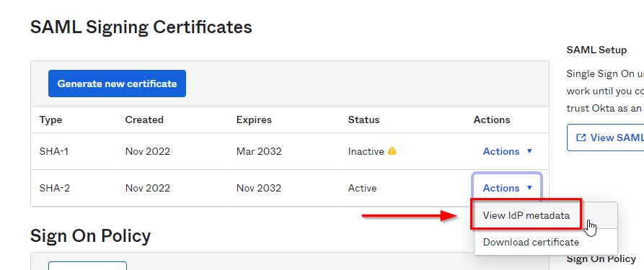Click the Inactive warning triangle icon
Image resolution: width=644 pixels, height=270 pixels.
(x=392, y=151)
